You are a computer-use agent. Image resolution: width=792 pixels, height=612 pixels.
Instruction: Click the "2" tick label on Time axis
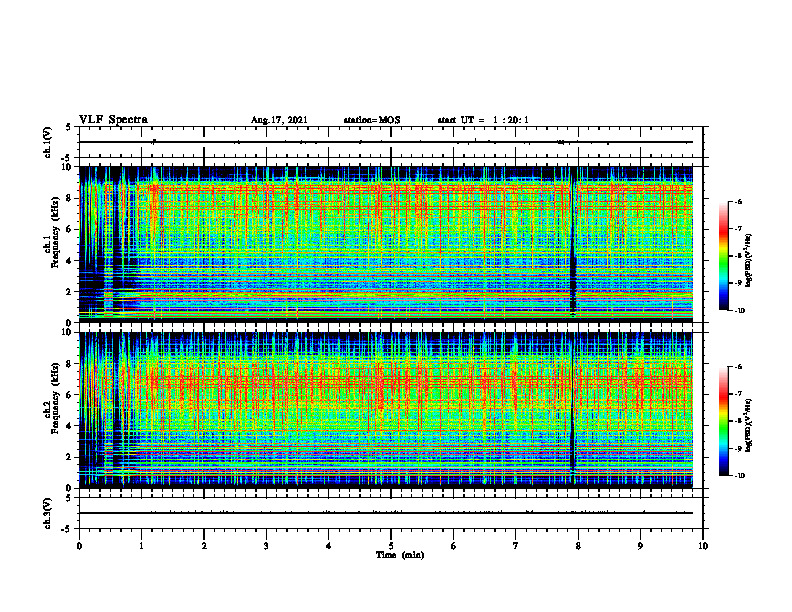coord(204,546)
